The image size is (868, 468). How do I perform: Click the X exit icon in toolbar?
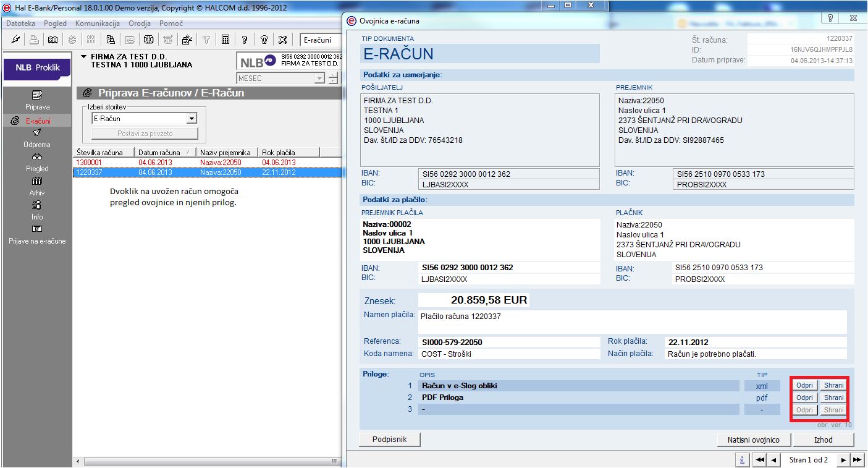(x=283, y=40)
